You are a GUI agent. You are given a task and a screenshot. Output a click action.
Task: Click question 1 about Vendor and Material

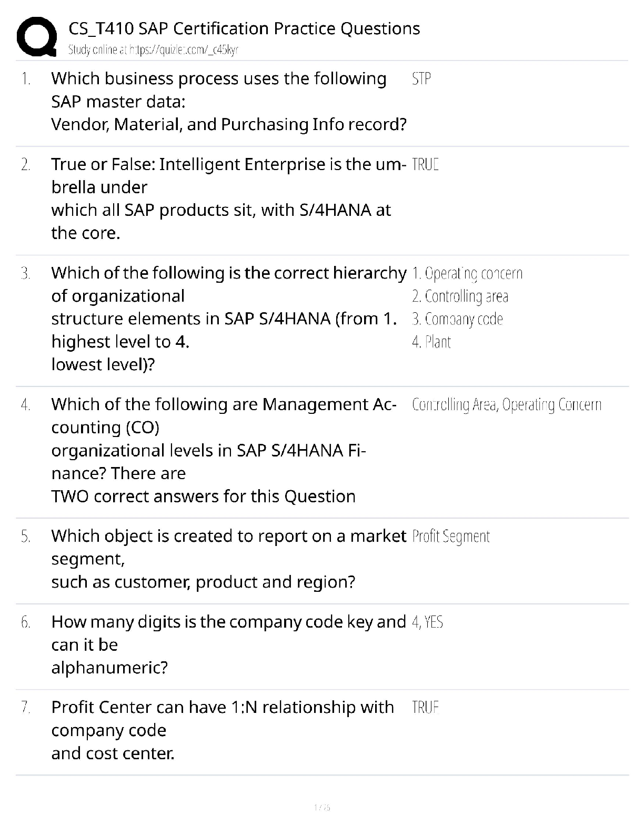point(228,102)
